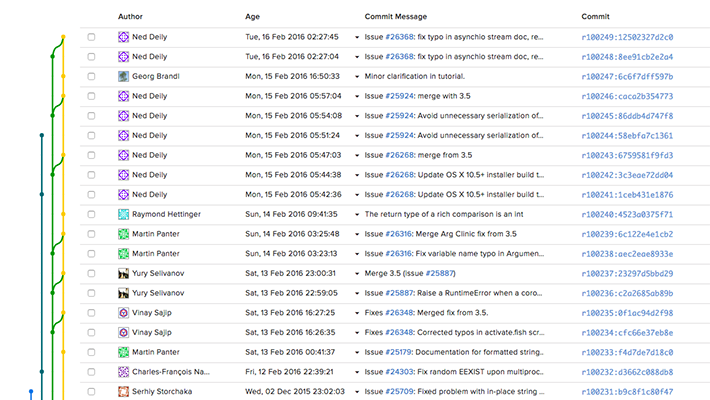
Task: Click the Author column header
Action: click(x=130, y=16)
